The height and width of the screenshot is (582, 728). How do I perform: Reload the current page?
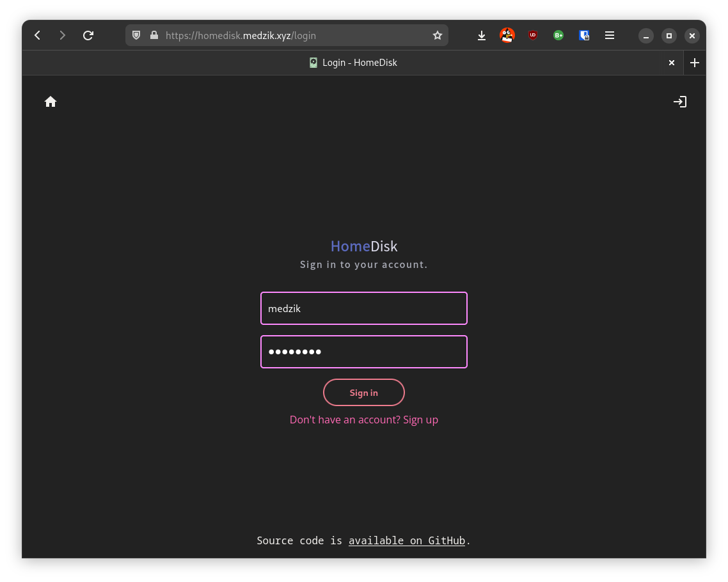point(88,35)
